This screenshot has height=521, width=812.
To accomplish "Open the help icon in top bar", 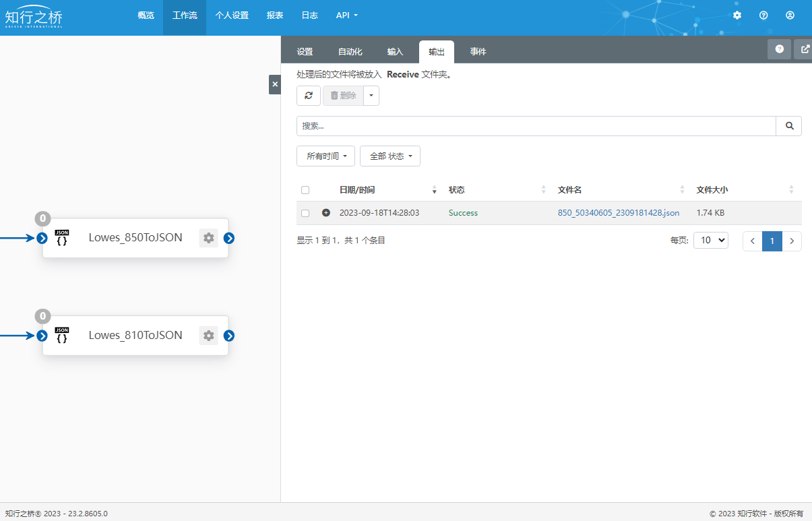I will (763, 16).
